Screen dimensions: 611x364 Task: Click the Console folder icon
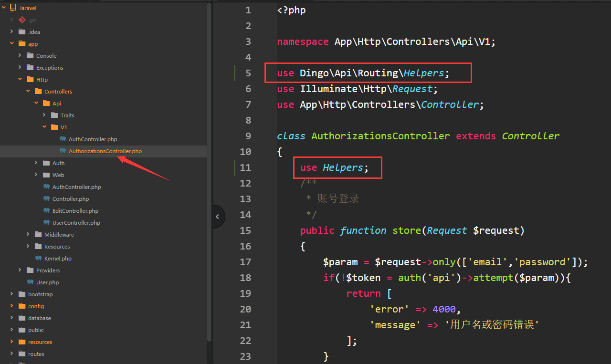[30, 56]
